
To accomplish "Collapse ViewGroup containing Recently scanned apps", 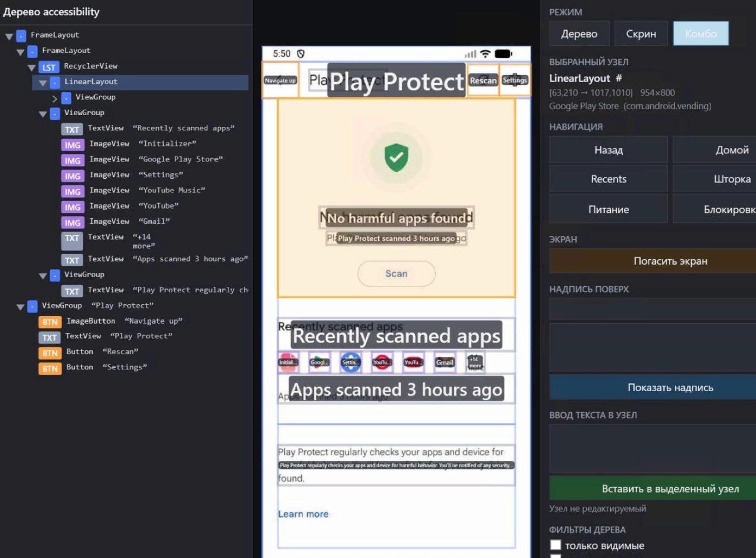I will tap(43, 114).
